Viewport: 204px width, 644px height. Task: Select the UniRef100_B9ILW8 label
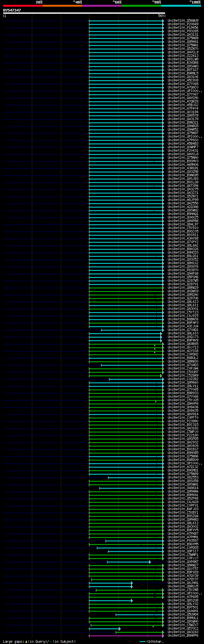183,59
